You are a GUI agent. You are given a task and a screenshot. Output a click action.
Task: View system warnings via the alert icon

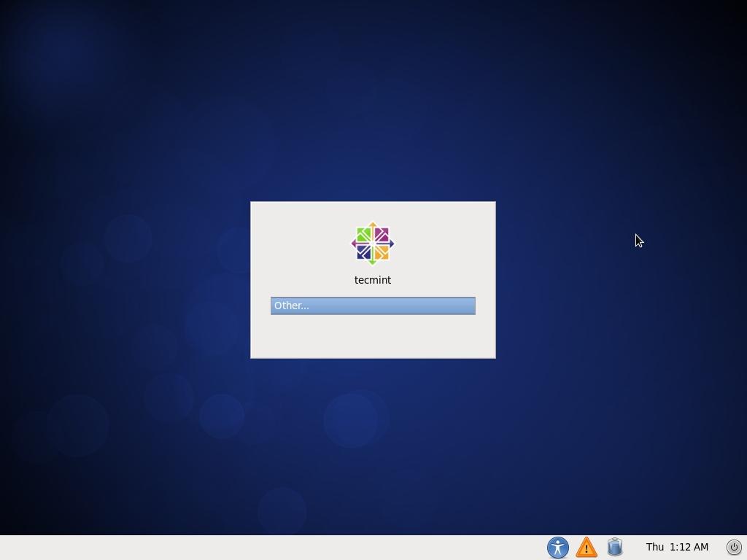point(587,547)
